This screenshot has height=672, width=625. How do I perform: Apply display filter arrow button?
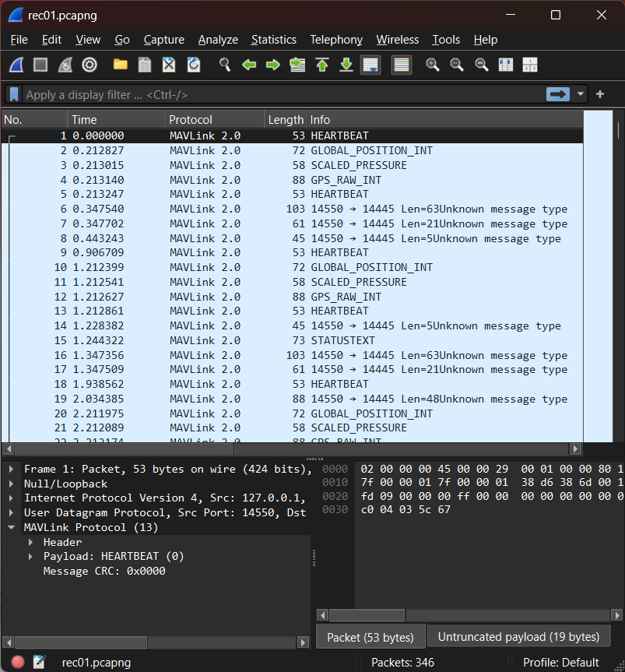[x=557, y=94]
